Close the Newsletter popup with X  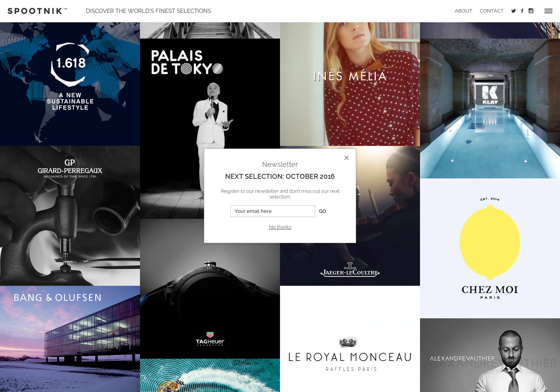coord(347,158)
